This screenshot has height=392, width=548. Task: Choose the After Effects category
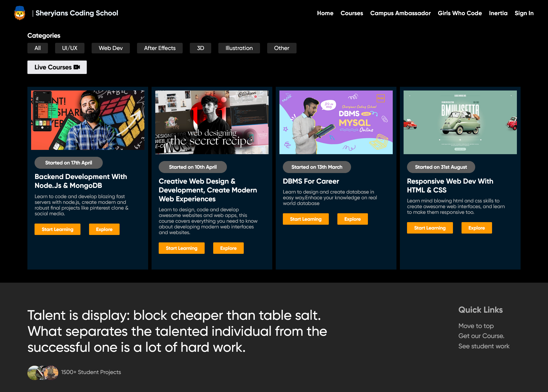pos(160,48)
